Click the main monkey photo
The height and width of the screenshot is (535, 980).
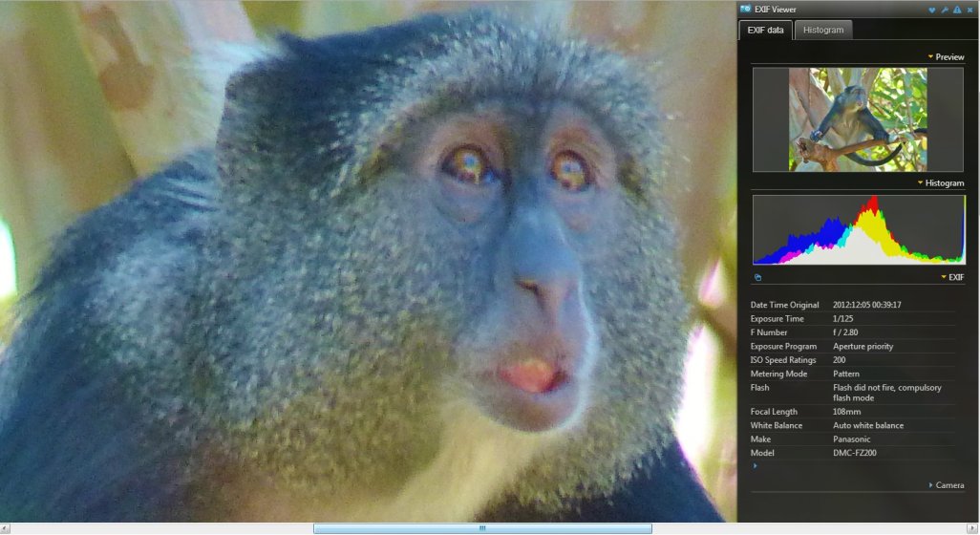point(368,261)
